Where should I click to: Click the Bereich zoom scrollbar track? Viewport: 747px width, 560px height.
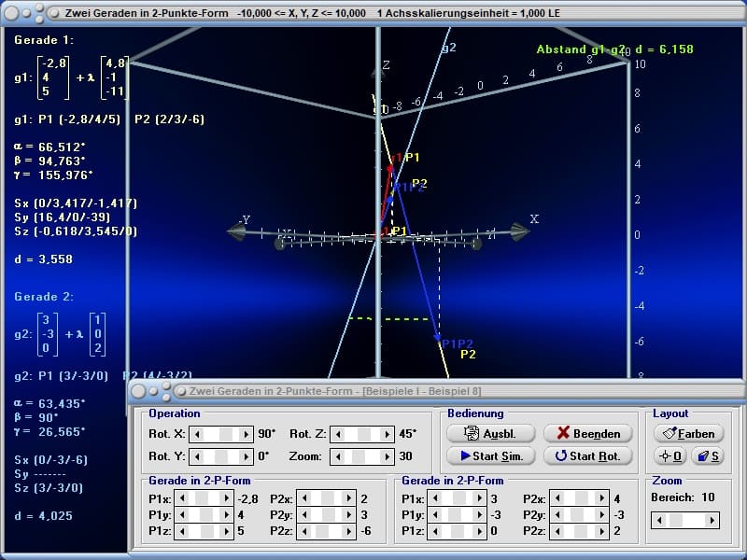coord(685,521)
